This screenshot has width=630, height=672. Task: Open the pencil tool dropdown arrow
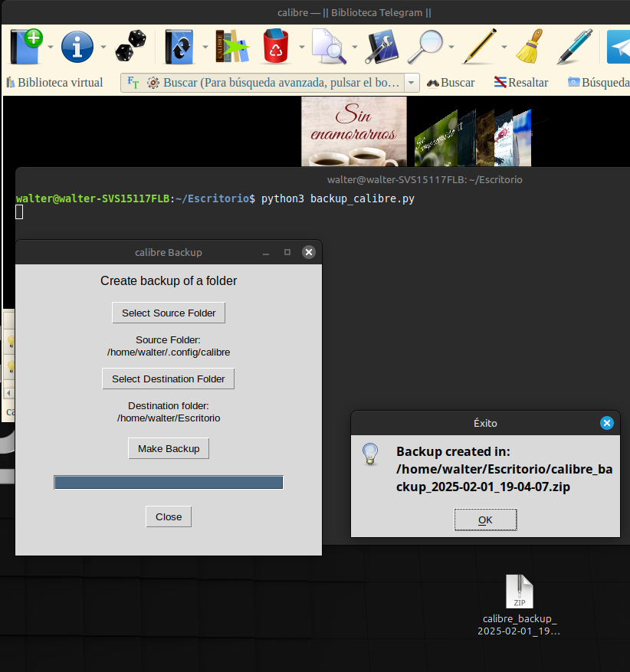504,46
